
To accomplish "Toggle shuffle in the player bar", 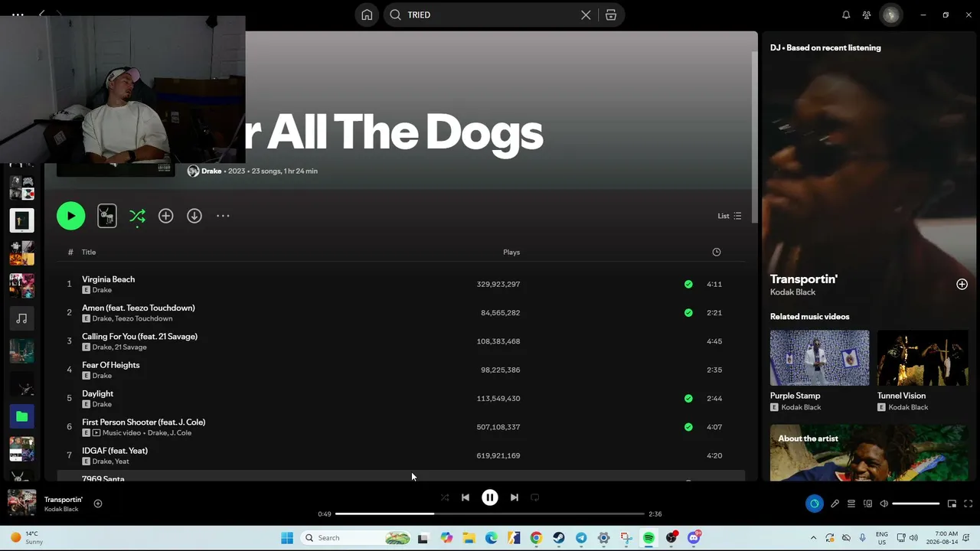I will pos(445,497).
